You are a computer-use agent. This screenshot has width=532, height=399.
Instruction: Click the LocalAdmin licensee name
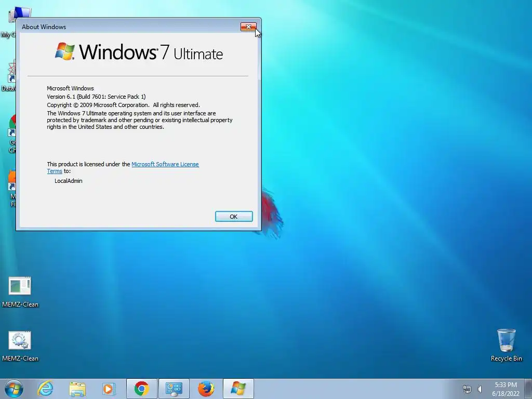(69, 181)
